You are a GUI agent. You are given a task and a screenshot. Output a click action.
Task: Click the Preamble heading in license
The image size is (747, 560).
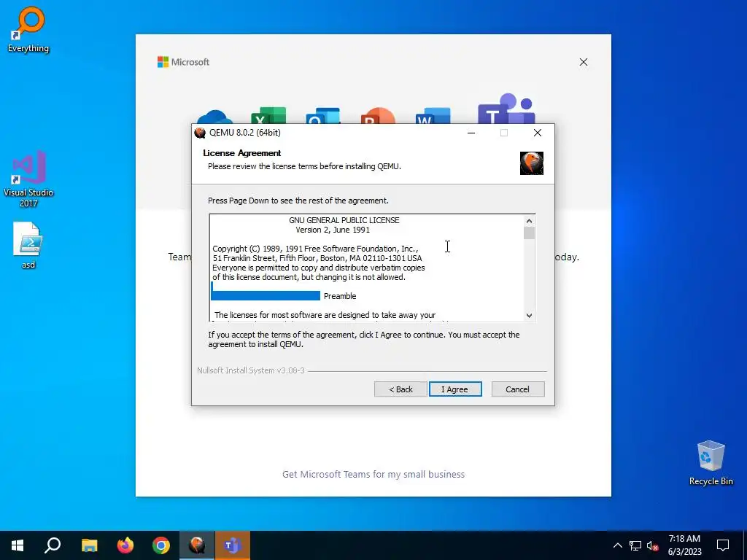coord(340,296)
